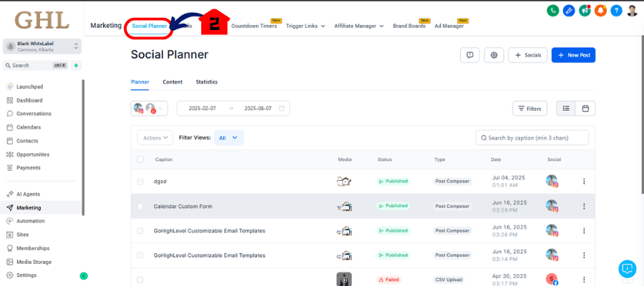Switch to the Statistics tab
644x286 pixels.
pos(207,82)
